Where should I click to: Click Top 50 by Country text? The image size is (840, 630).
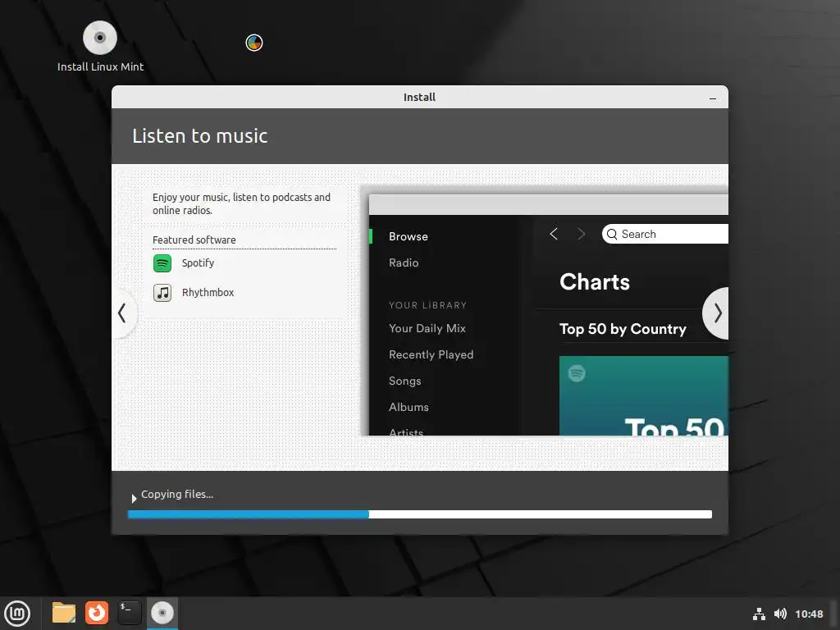(x=623, y=329)
